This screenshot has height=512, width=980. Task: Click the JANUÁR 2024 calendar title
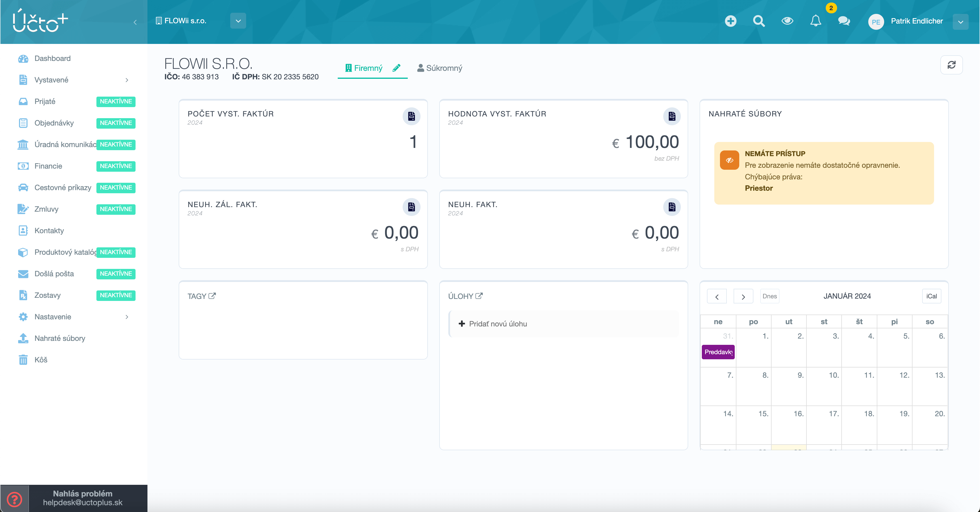pos(847,296)
